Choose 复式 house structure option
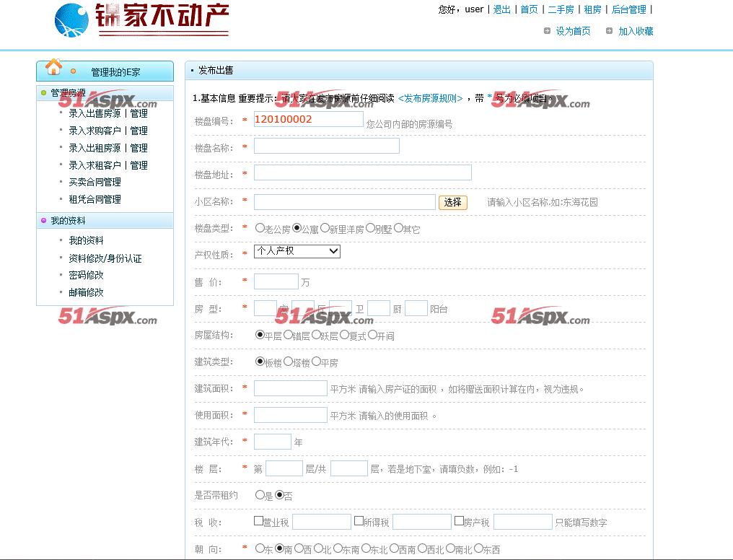Image resolution: width=733 pixels, height=560 pixels. (344, 335)
